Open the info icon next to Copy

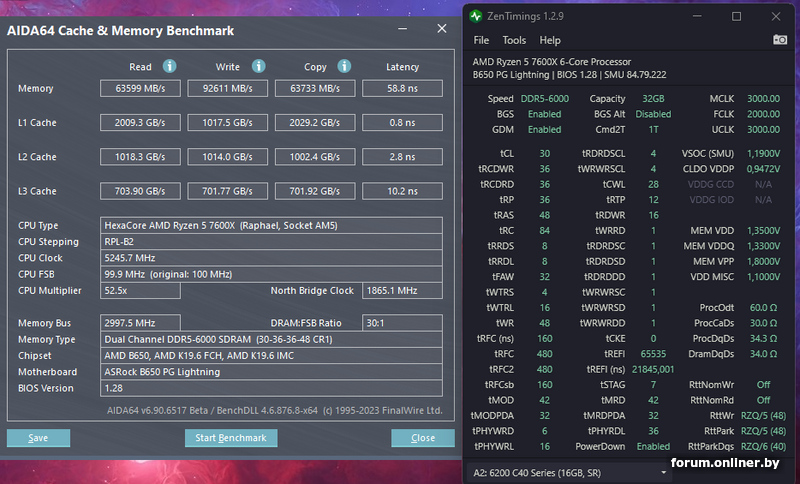point(345,67)
